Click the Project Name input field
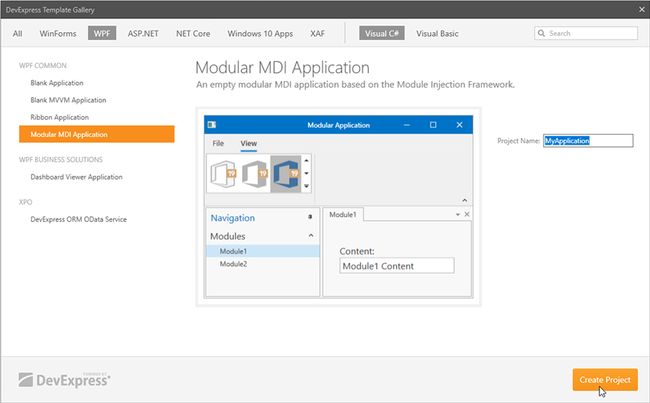Image resolution: width=650 pixels, height=403 pixels. pos(588,141)
